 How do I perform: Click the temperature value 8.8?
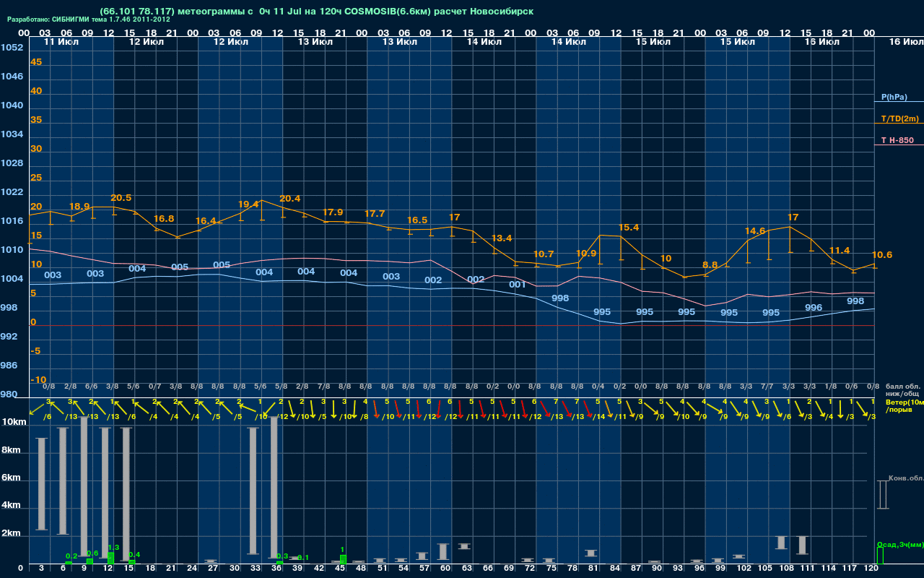point(710,265)
